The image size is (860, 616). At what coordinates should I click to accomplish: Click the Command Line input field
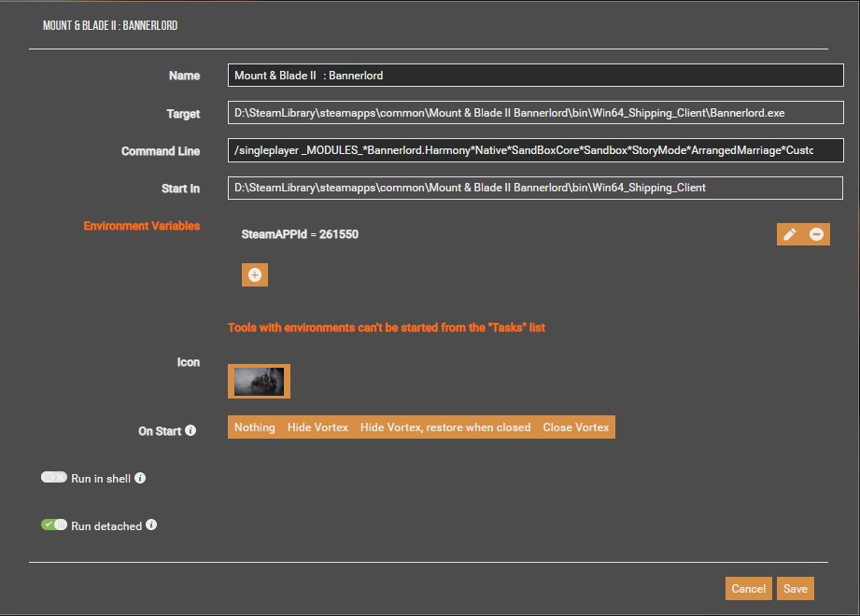pos(536,150)
